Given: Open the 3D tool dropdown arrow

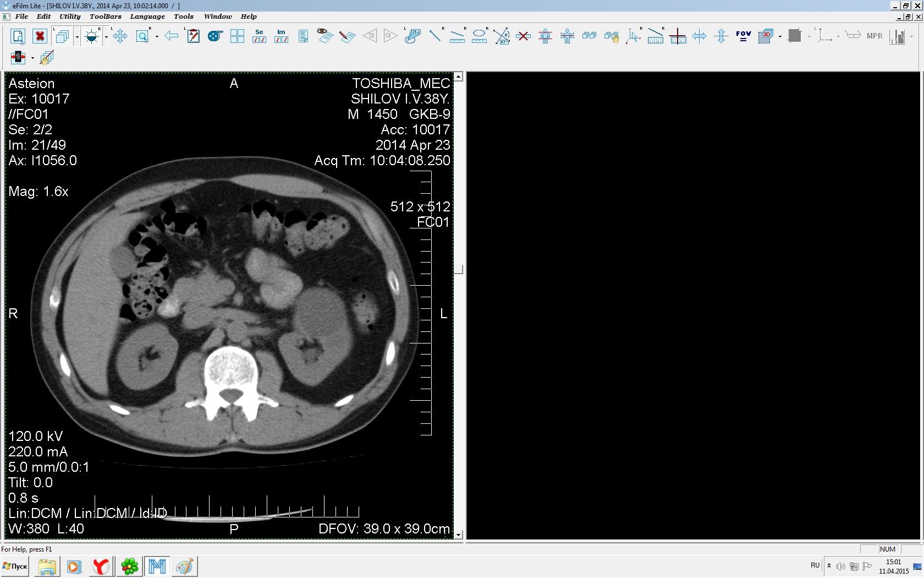Looking at the screenshot, I should pos(780,37).
